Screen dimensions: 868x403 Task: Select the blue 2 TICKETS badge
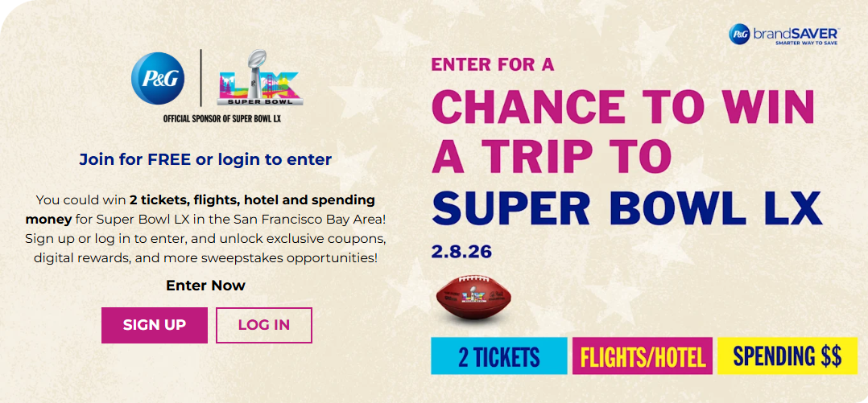point(499,356)
